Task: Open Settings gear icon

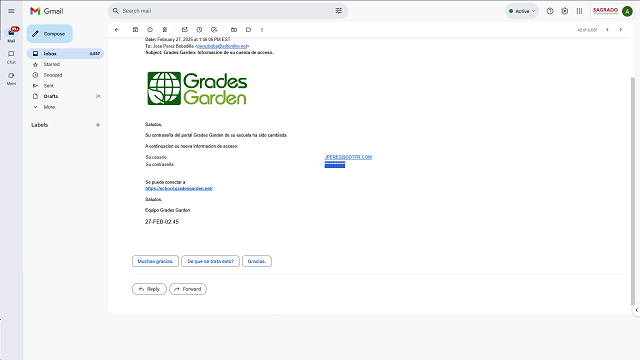Action: pos(564,11)
